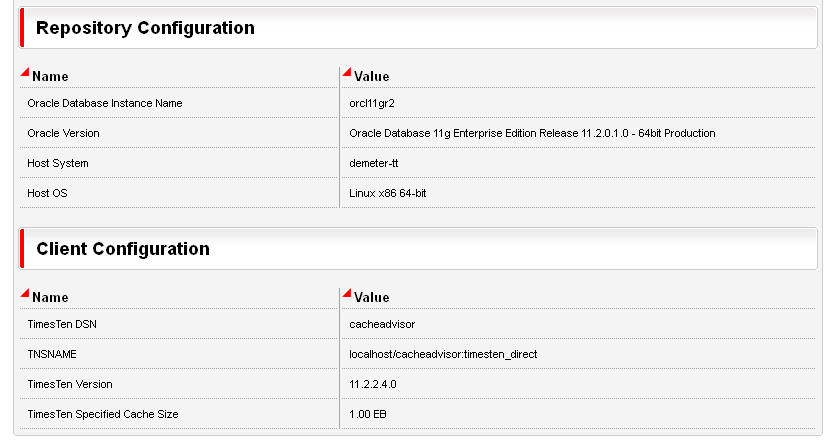This screenshot has width=832, height=443.
Task: Select the Client Configuration section heading
Action: [x=123, y=249]
